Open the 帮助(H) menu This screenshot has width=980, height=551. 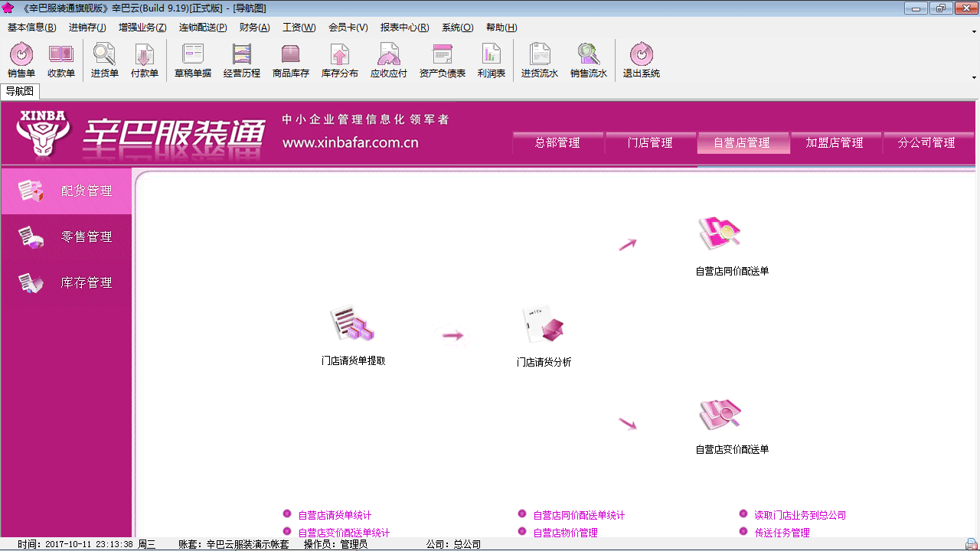pos(501,28)
